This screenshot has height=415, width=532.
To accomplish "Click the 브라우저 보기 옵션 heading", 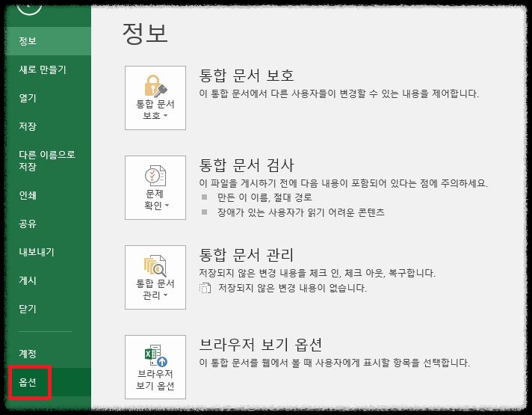I will click(x=261, y=345).
